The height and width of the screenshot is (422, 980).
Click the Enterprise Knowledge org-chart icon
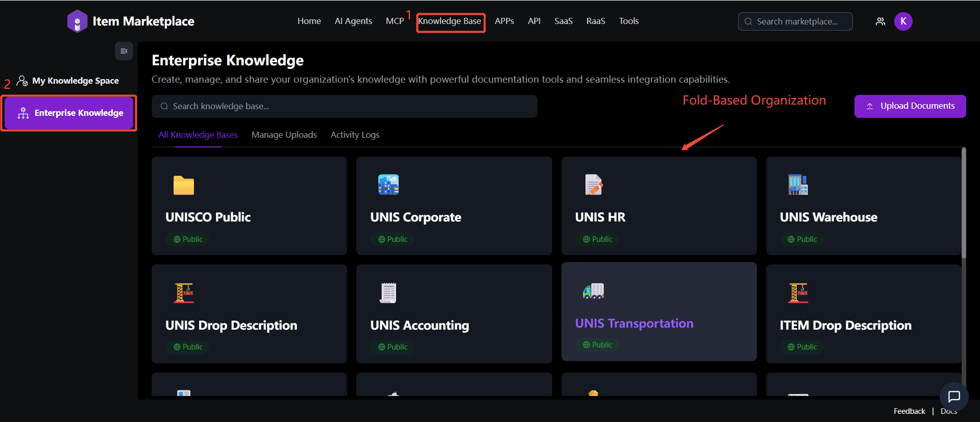pyautogui.click(x=23, y=113)
